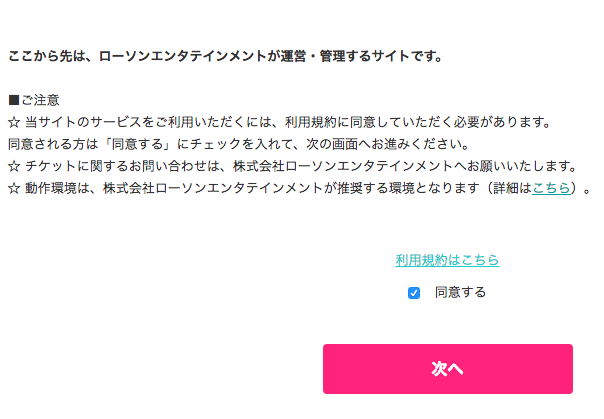The height and width of the screenshot is (419, 604).
Task: Click the star icon before 当サイトのサービス
Action: (x=13, y=122)
